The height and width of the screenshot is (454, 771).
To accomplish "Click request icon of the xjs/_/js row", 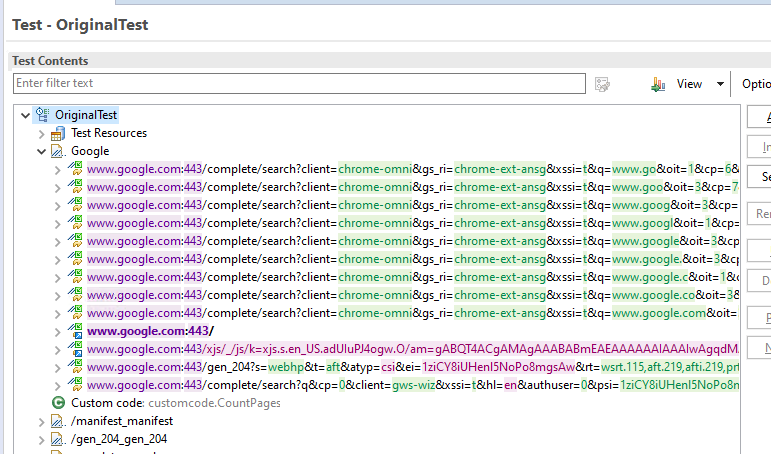I will pyautogui.click(x=75, y=349).
